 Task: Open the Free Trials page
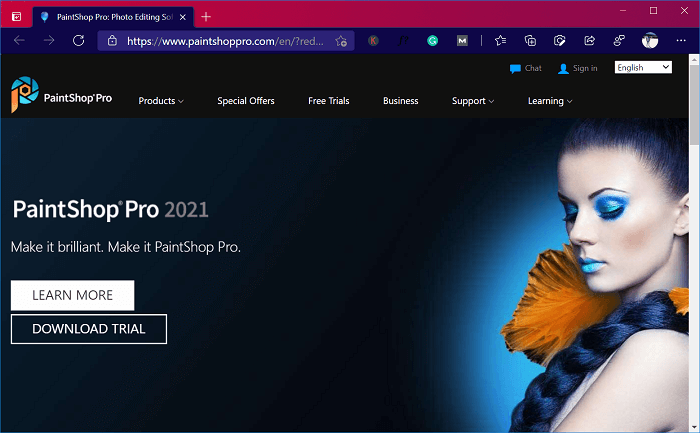point(329,101)
